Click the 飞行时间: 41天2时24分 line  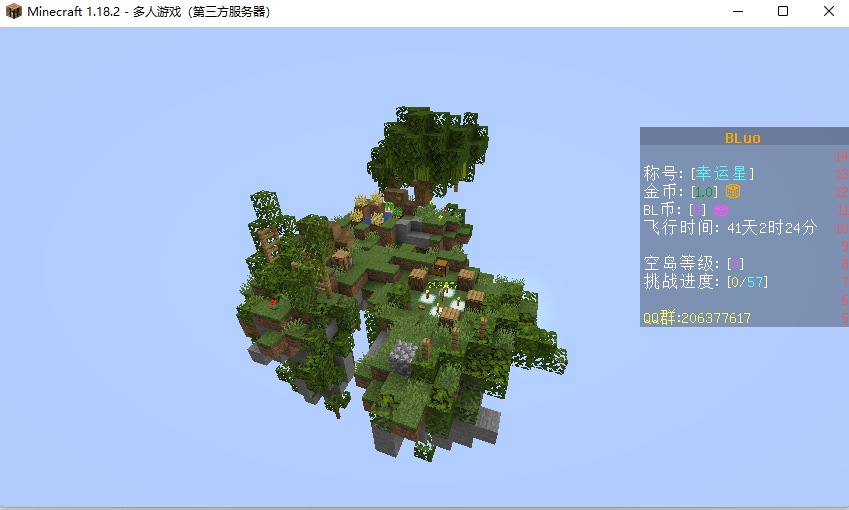[x=730, y=227]
